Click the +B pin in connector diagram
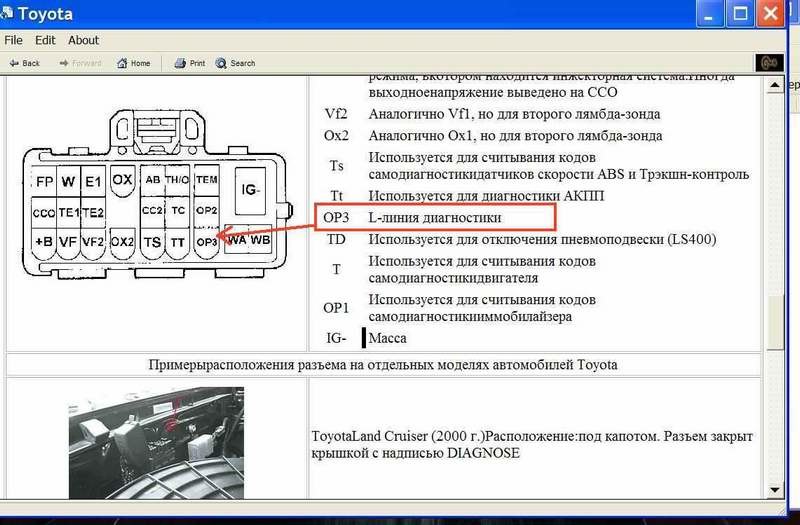The image size is (800, 525). pos(44,242)
